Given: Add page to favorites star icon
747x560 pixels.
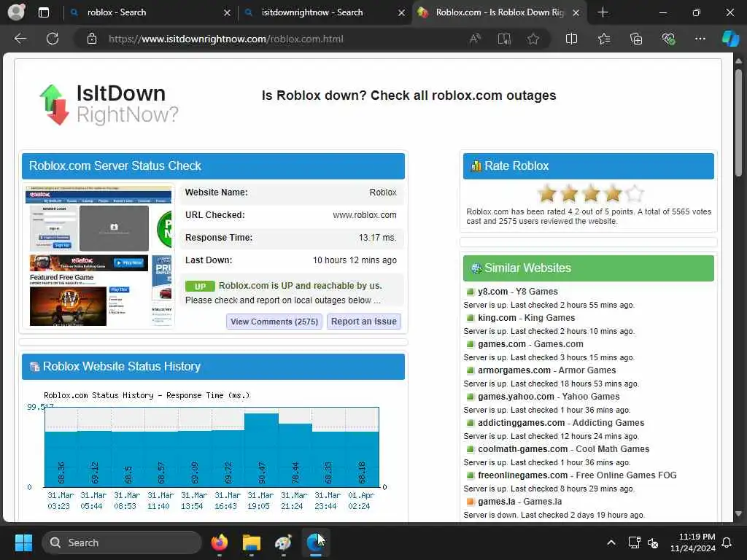Looking at the screenshot, I should pos(533,39).
